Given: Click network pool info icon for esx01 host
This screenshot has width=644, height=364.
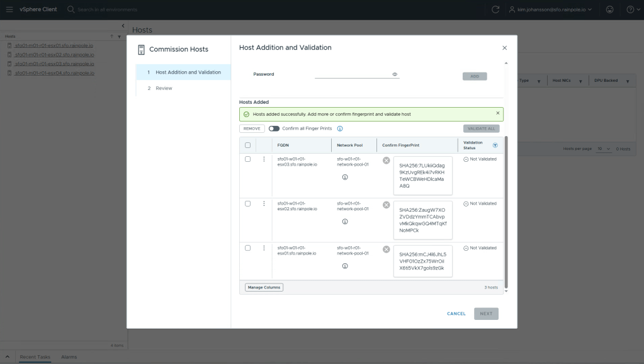Looking at the screenshot, I should click(345, 266).
